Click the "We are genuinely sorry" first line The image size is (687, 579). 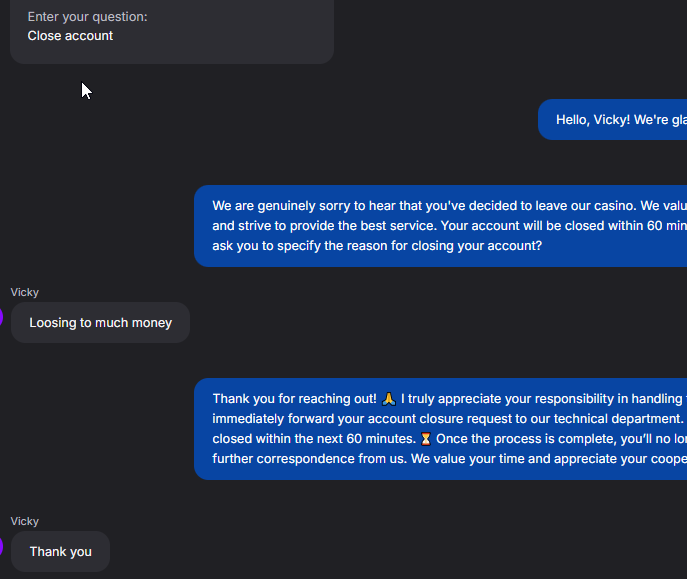tap(440, 206)
